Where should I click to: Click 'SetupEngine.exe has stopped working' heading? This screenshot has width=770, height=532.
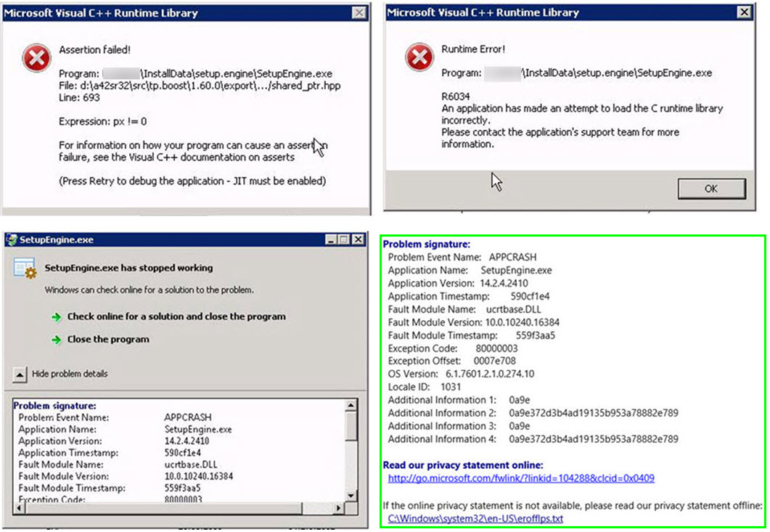tap(128, 268)
